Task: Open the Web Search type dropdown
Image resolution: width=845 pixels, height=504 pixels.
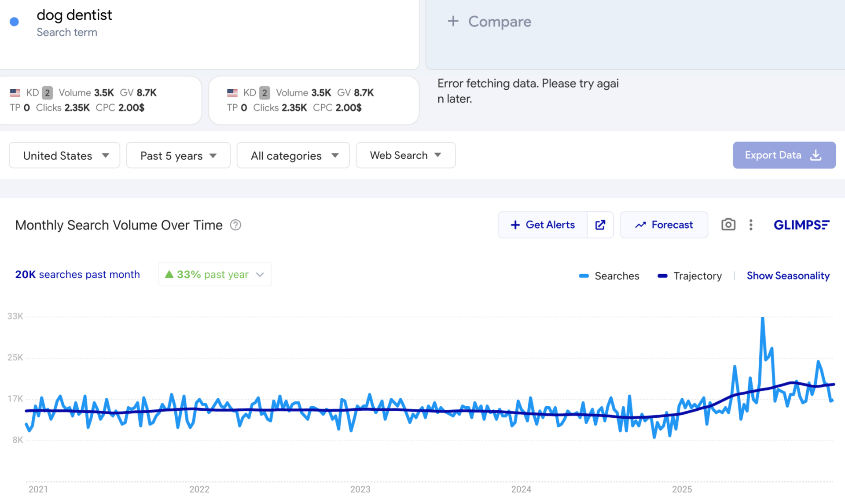Action: pyautogui.click(x=405, y=155)
